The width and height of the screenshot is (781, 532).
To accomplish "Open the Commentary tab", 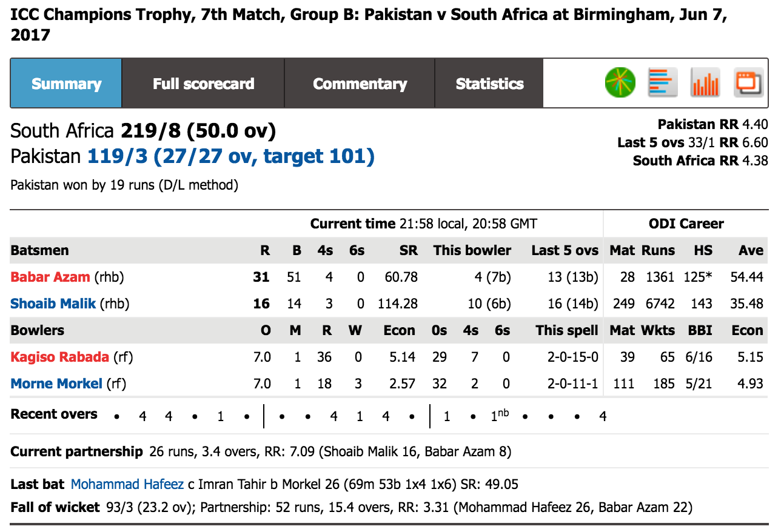I will [360, 84].
